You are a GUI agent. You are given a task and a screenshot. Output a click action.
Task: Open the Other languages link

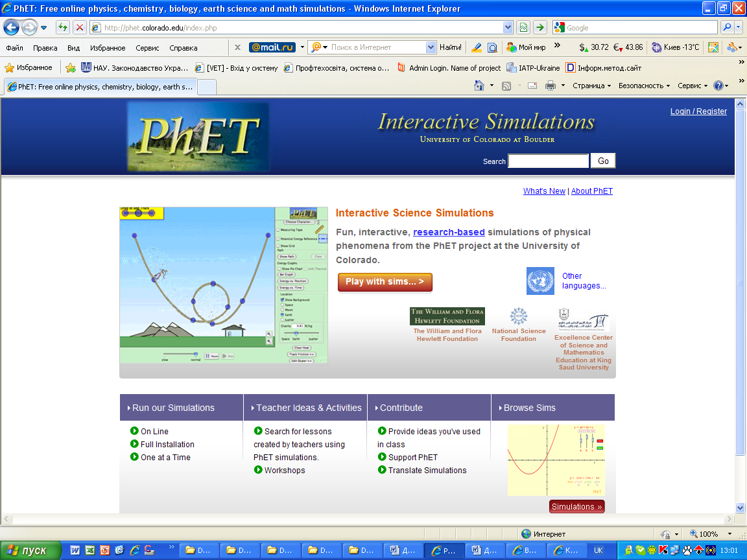[x=584, y=281]
